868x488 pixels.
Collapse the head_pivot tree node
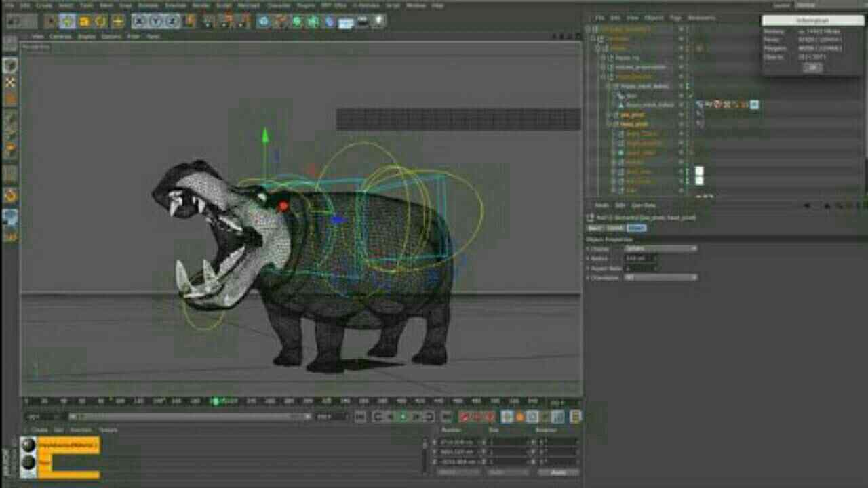[609, 124]
